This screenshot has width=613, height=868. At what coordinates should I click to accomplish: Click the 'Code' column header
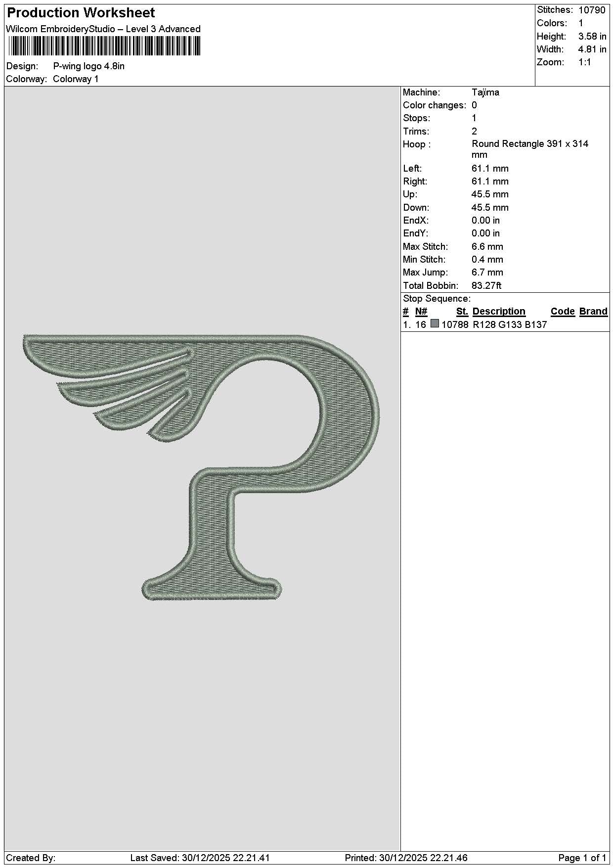563,312
